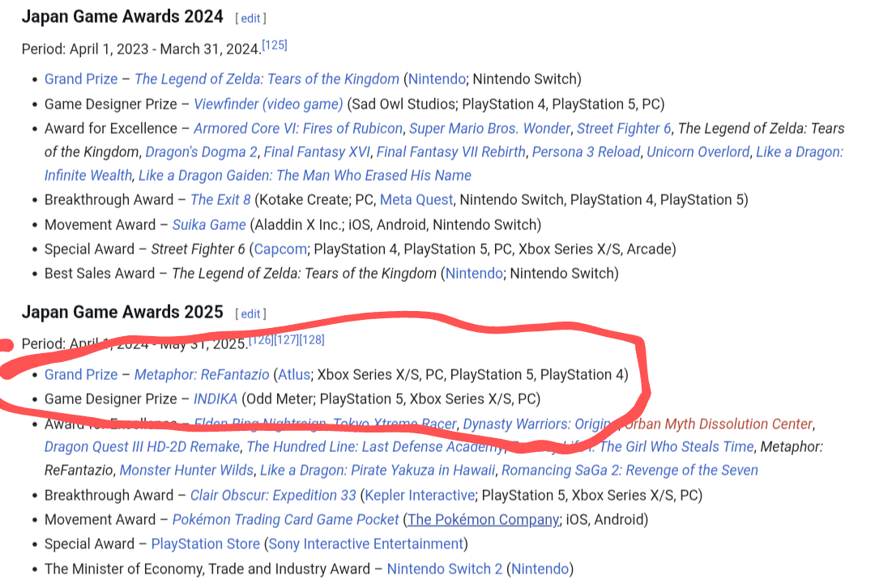Visit the Dragon's Dogma 2 link

pyautogui.click(x=202, y=152)
